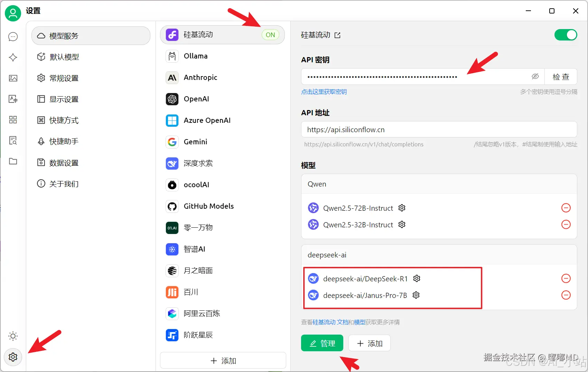Add a new provider with 添加
Viewport: 588px width, 372px height.
click(x=223, y=361)
